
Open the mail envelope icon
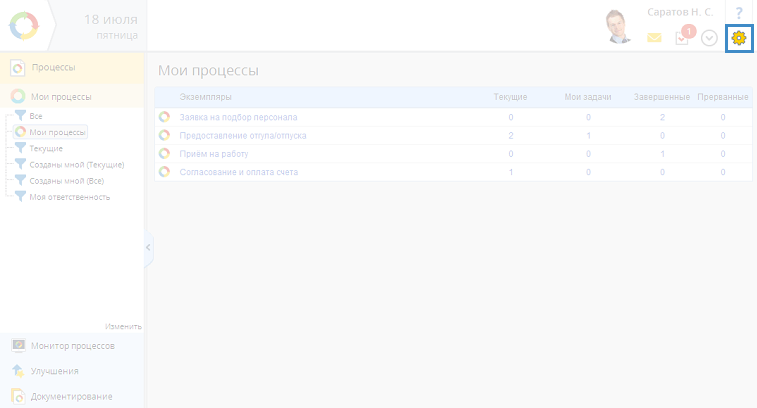(654, 38)
